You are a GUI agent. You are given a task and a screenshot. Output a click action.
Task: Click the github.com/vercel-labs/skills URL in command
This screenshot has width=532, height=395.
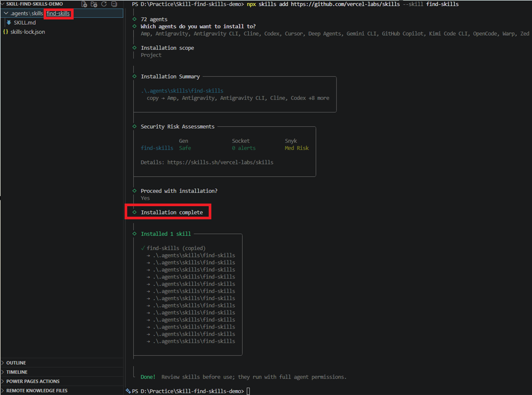(x=345, y=4)
